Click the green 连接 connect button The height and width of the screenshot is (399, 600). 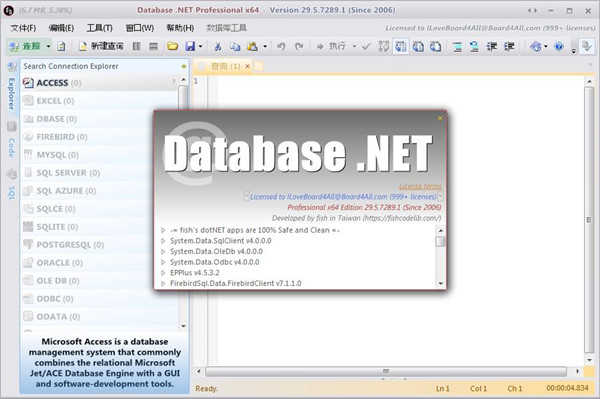point(26,47)
